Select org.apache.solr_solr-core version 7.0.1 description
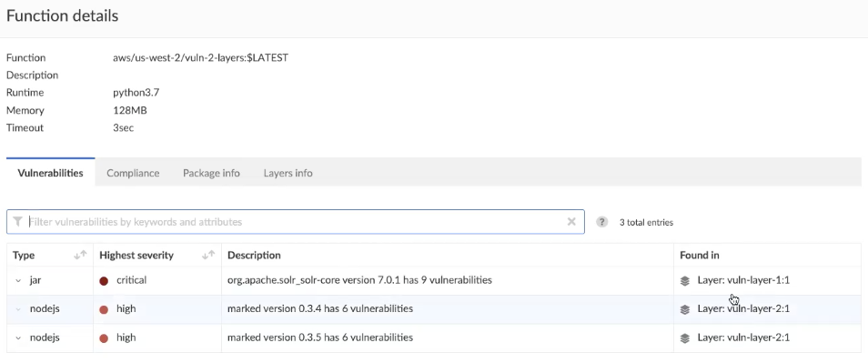868x363 pixels. click(x=359, y=280)
